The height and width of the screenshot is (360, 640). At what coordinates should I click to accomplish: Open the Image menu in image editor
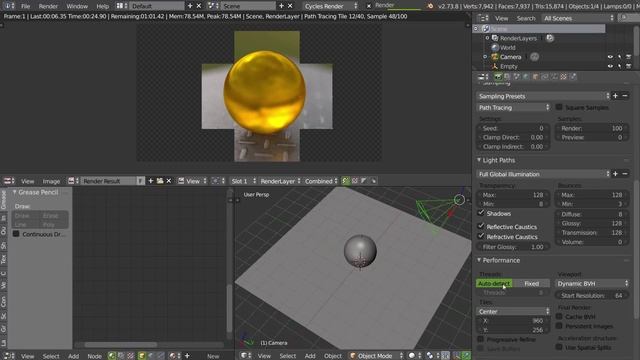[51, 181]
